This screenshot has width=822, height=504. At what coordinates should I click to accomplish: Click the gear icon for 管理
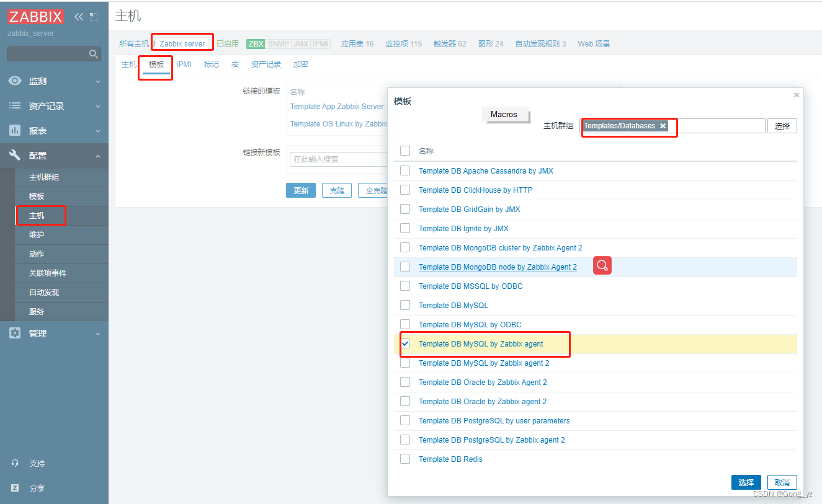15,334
